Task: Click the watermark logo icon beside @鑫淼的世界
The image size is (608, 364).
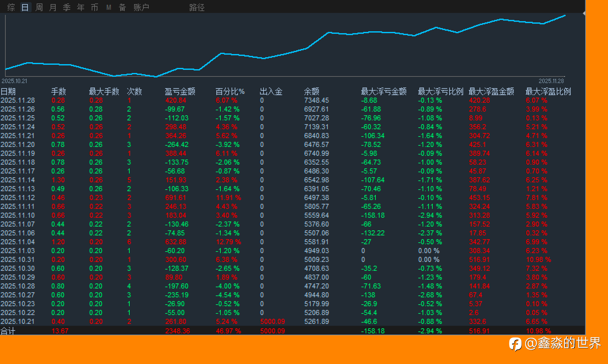Action: coord(515,344)
